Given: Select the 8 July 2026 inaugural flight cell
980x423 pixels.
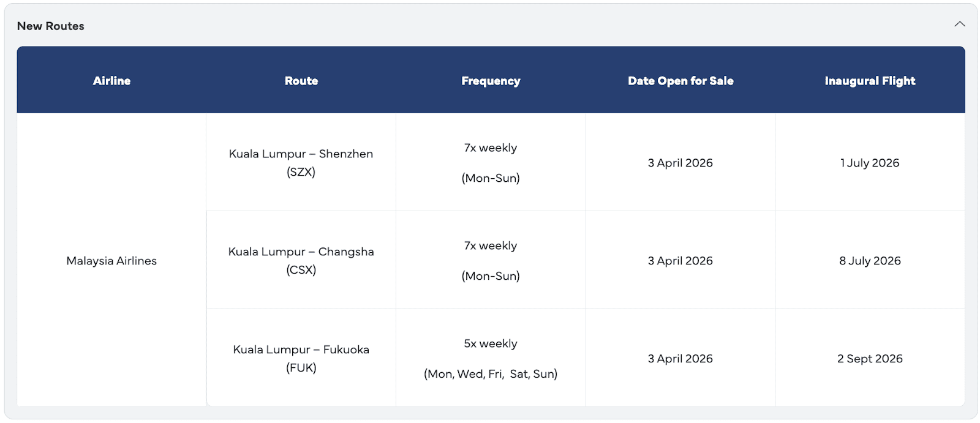Looking at the screenshot, I should [870, 261].
